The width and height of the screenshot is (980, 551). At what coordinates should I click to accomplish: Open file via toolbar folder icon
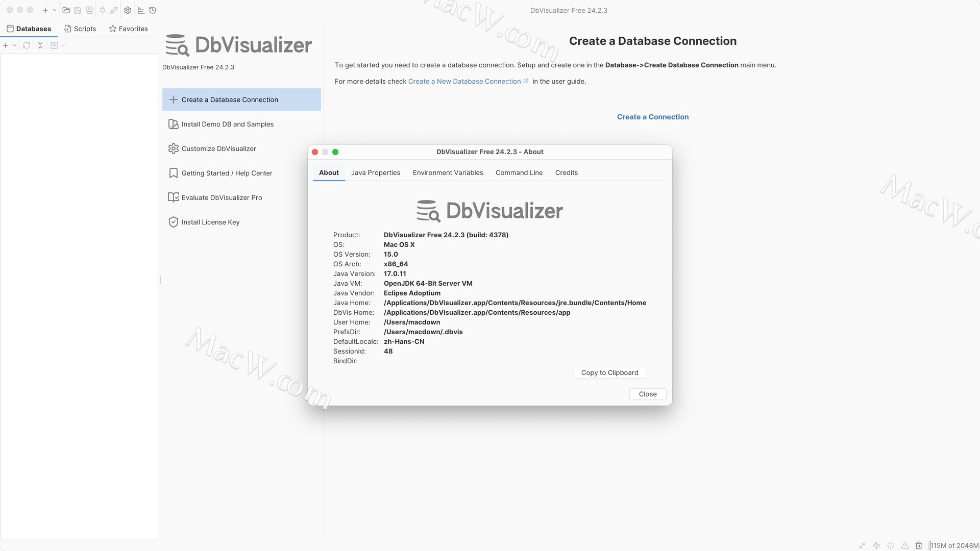(66, 10)
